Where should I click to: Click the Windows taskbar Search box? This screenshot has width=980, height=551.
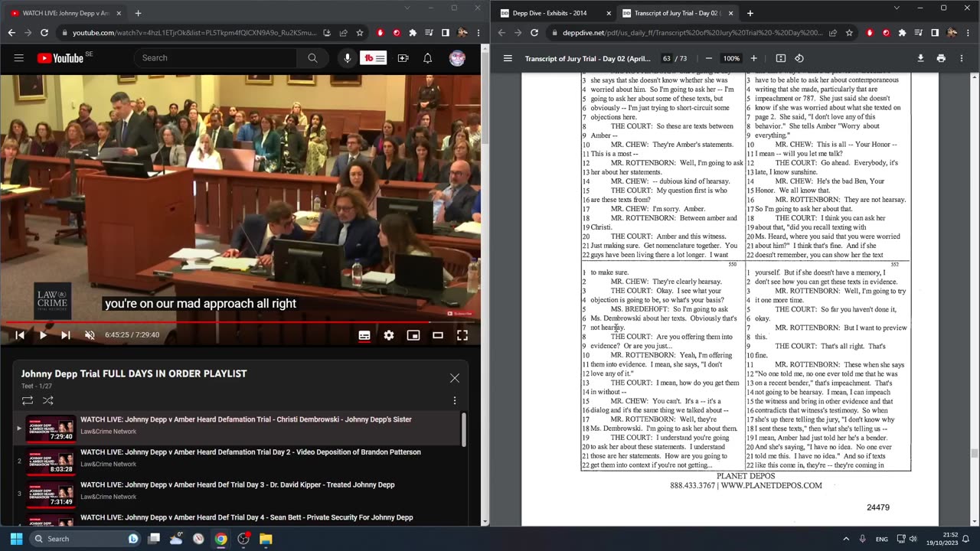coord(84,539)
